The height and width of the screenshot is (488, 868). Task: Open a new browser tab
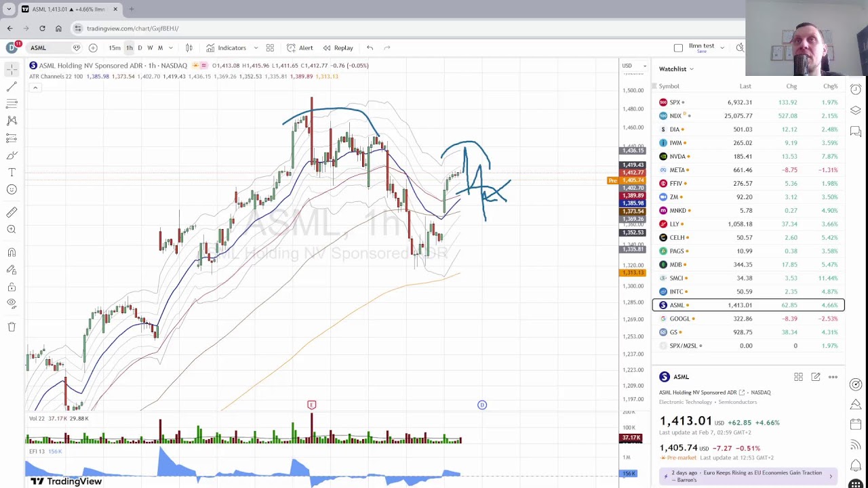click(132, 9)
